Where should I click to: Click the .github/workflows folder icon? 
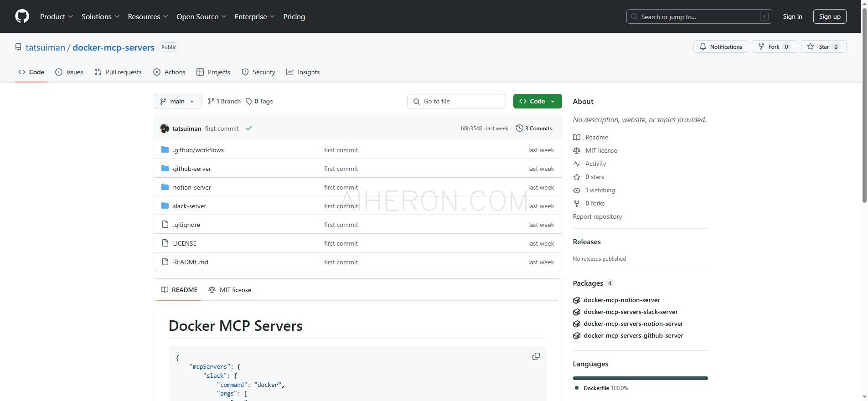click(x=165, y=150)
